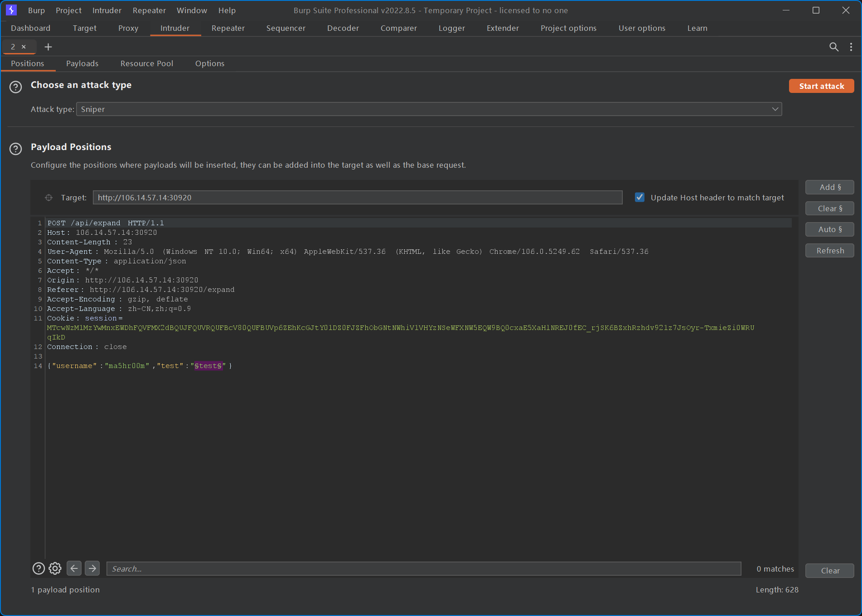
Task: Click the Search input field below editor
Action: (423, 568)
